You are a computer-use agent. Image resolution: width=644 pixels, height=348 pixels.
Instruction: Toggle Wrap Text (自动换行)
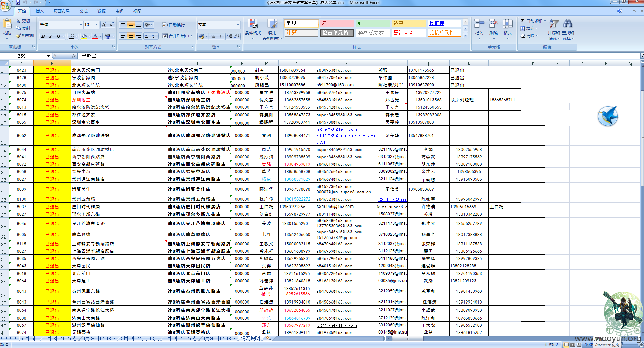tap(173, 25)
